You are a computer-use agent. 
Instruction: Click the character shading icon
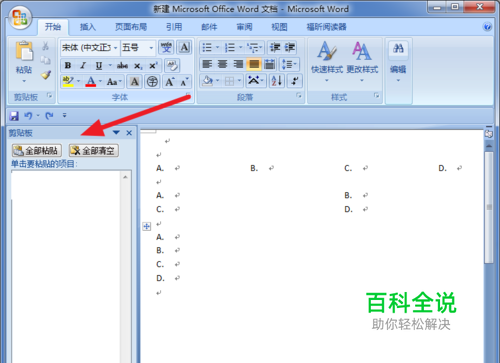135,82
